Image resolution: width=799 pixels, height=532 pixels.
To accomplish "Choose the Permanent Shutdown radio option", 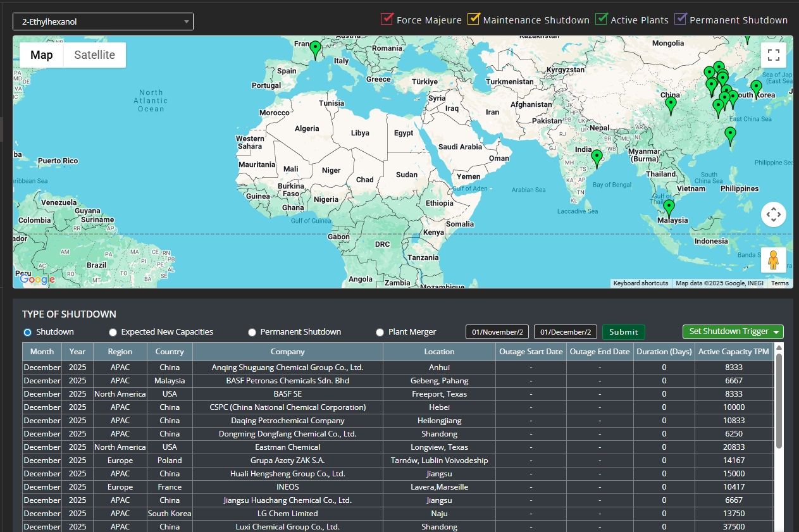I will pyautogui.click(x=252, y=332).
